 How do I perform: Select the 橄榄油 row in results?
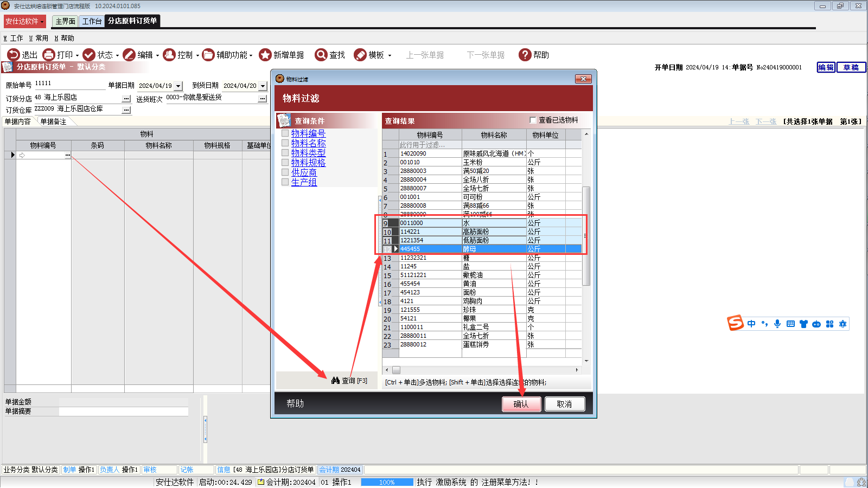coord(482,275)
